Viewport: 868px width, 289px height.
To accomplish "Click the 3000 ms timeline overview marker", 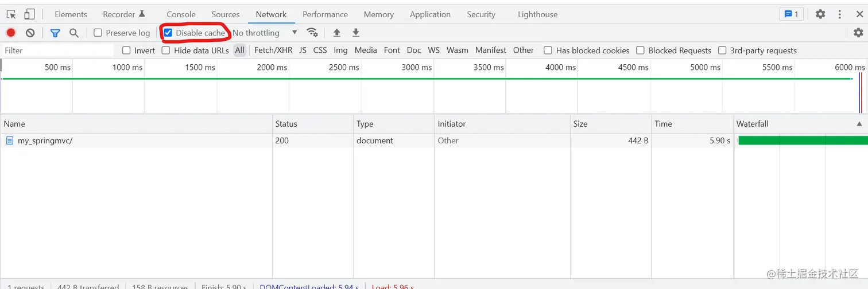I will (417, 68).
